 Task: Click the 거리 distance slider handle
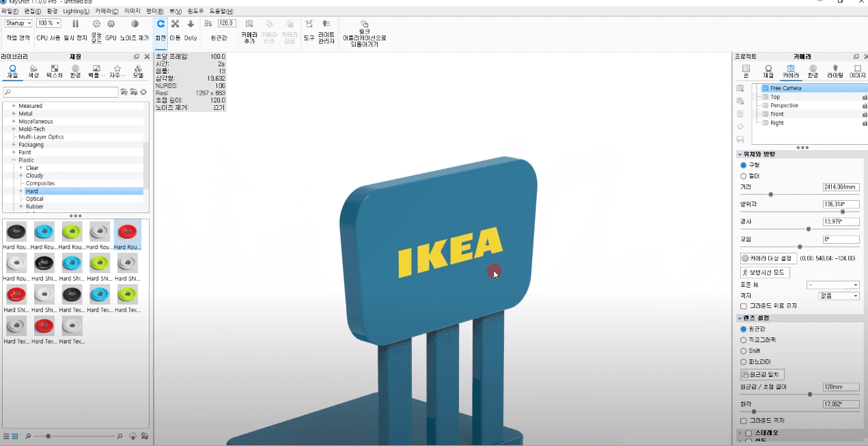(x=771, y=195)
